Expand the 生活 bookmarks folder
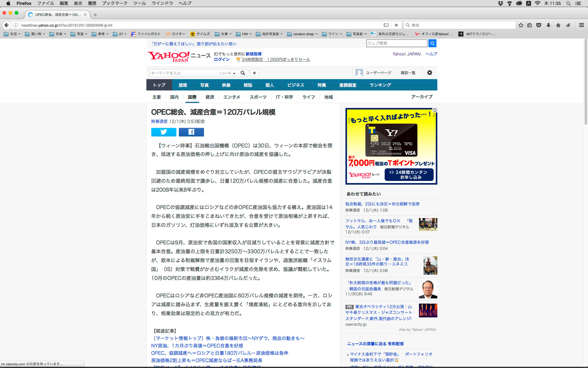 (x=12, y=34)
